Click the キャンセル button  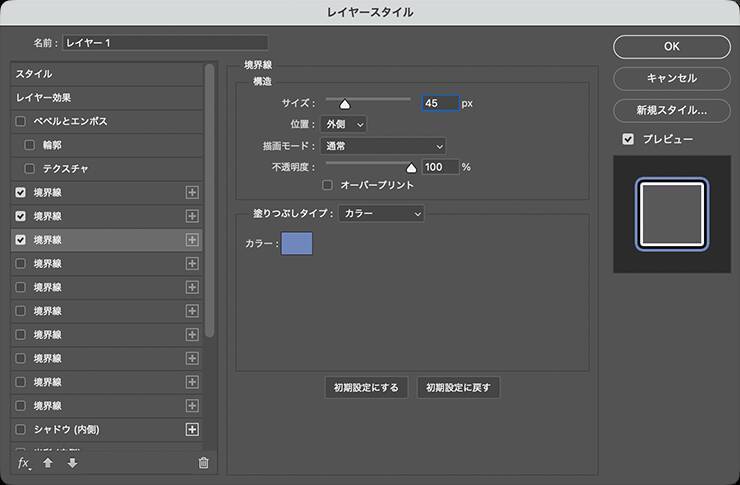(672, 78)
